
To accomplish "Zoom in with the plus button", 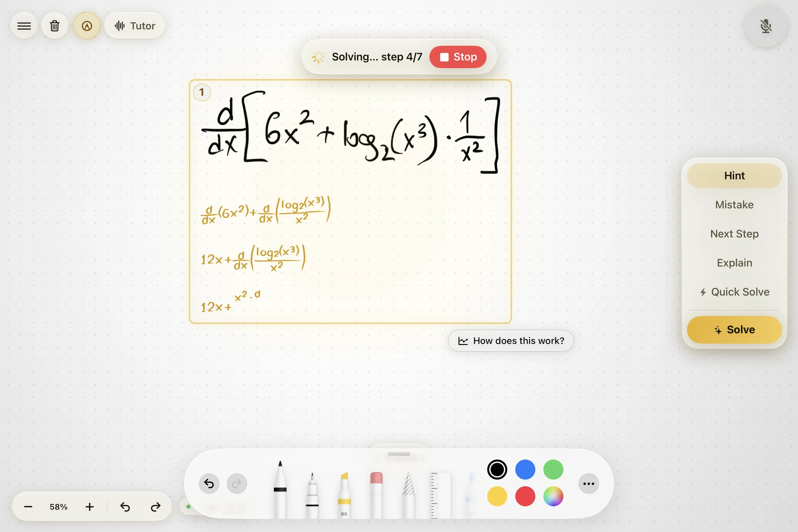I will pyautogui.click(x=90, y=507).
